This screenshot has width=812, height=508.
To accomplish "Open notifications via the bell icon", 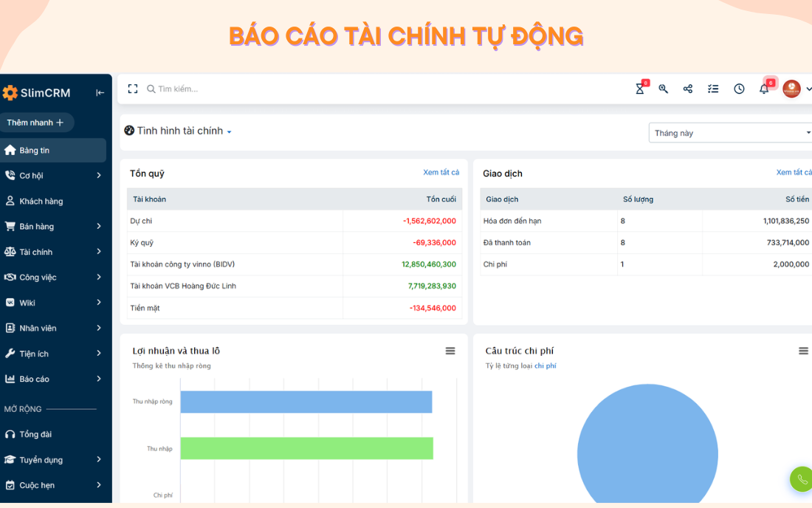I will pyautogui.click(x=763, y=89).
